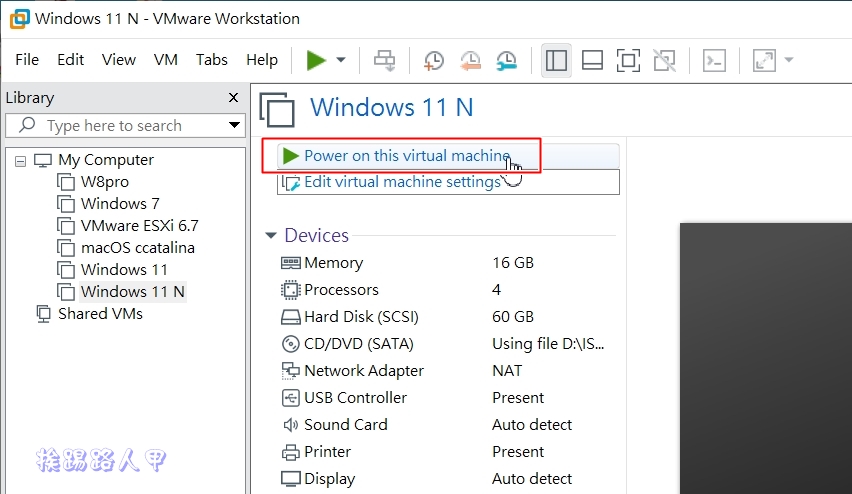Click the Processors device row
The height and width of the screenshot is (494, 852).
[448, 290]
